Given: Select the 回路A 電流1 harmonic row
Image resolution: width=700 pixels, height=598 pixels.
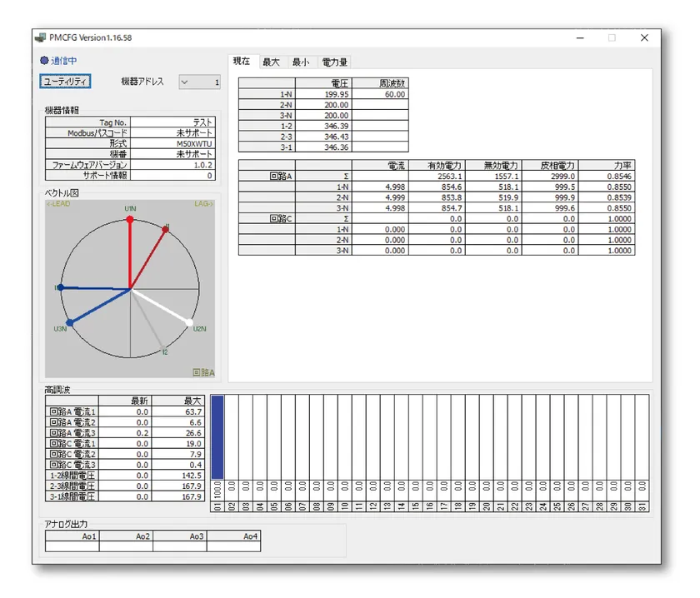Looking at the screenshot, I should tap(73, 411).
